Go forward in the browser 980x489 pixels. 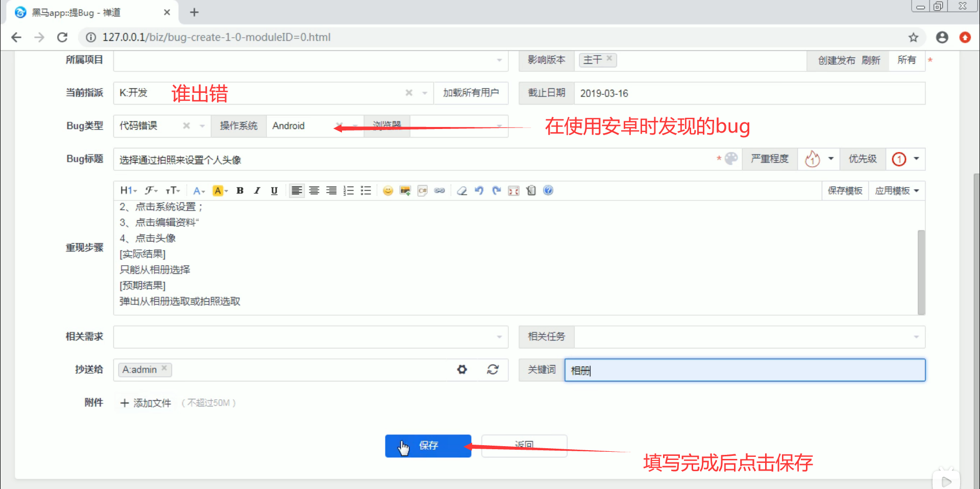(39, 37)
